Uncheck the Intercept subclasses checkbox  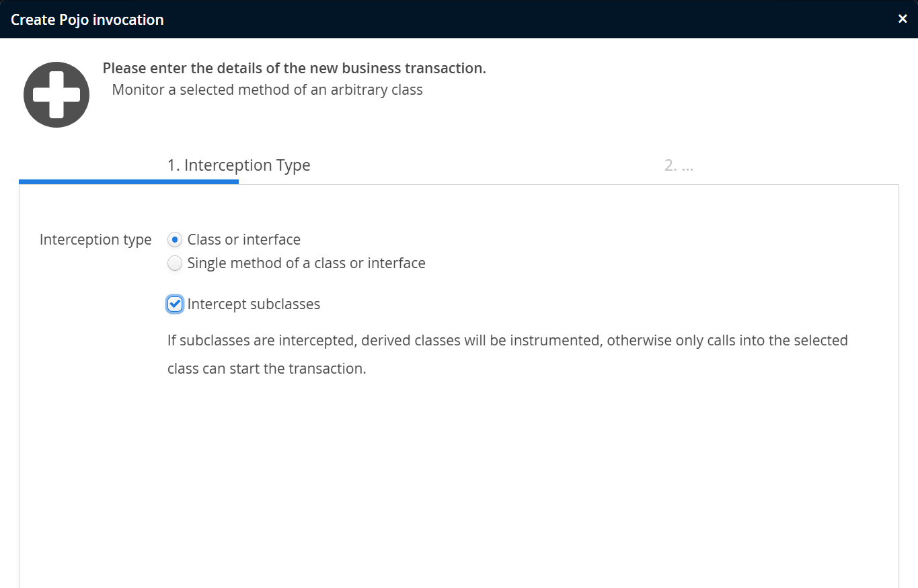(175, 304)
